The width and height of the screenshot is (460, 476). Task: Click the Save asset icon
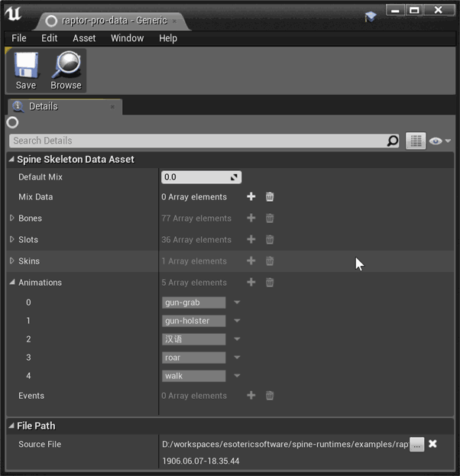coord(26,70)
